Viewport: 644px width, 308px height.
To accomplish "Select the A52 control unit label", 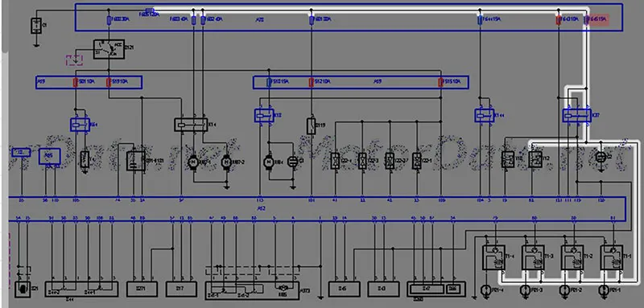I will coord(261,208).
